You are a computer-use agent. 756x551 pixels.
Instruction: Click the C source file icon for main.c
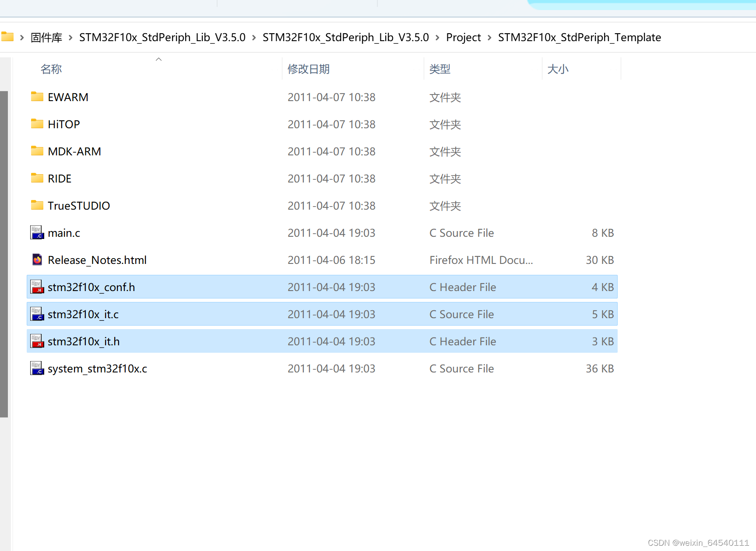[x=37, y=232]
